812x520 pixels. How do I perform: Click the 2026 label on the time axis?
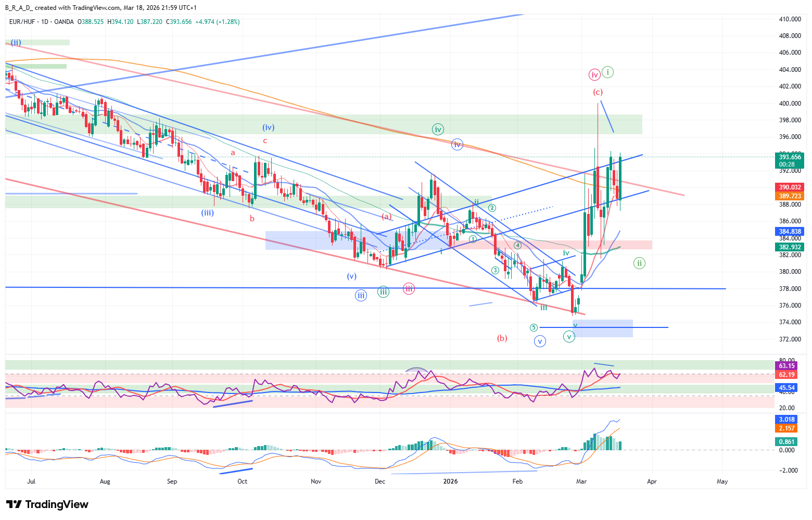[x=450, y=481]
